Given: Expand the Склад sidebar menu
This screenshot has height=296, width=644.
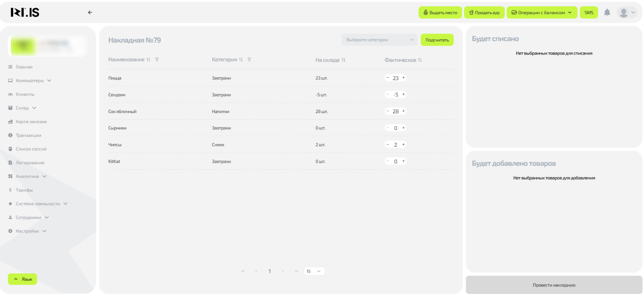Looking at the screenshot, I should click(23, 108).
